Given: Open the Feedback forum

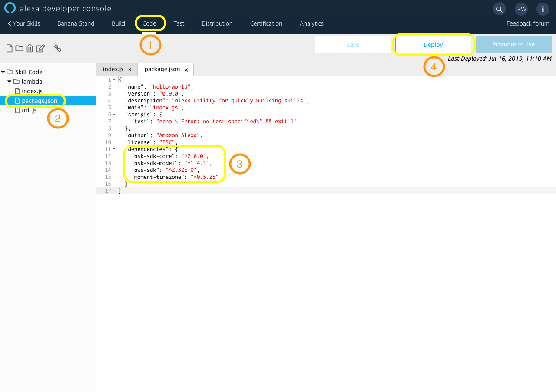Looking at the screenshot, I should 528,23.
